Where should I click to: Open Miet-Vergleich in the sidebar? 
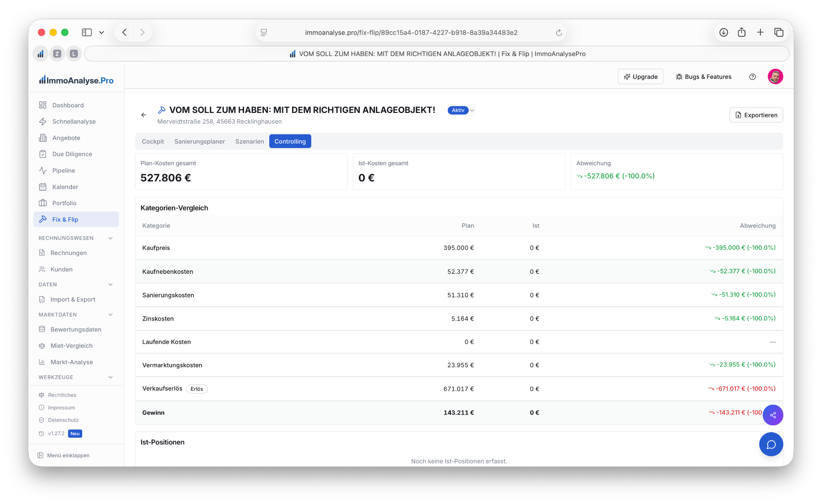76,346
